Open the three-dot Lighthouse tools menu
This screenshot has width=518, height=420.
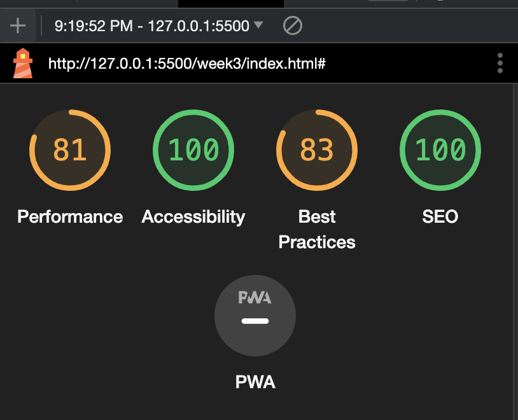click(500, 63)
